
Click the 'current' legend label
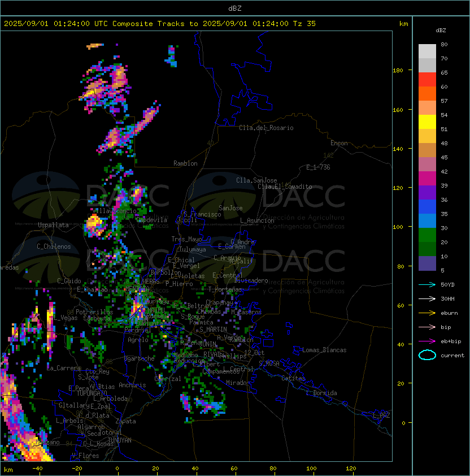[452, 356]
